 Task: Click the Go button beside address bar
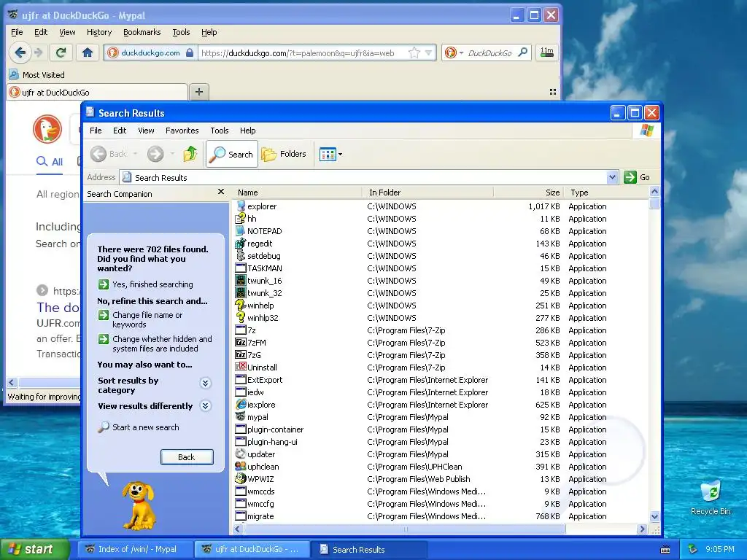[637, 177]
